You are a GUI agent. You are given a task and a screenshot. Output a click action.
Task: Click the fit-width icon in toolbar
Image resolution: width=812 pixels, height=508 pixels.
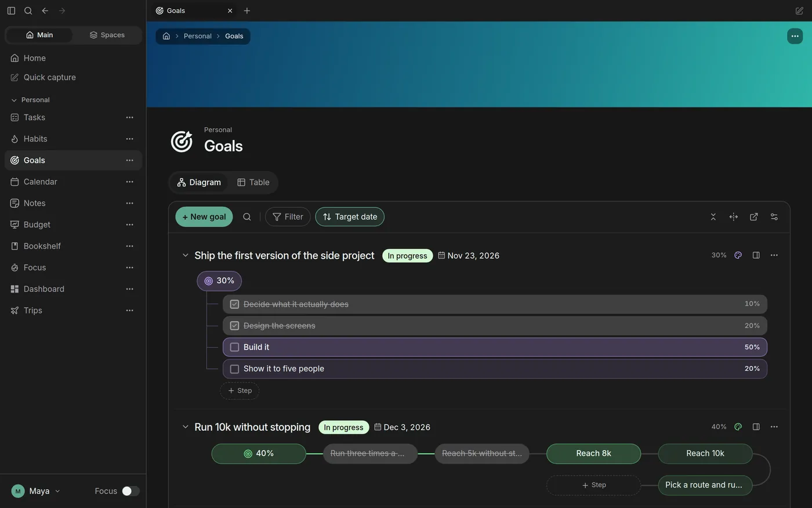click(x=734, y=217)
